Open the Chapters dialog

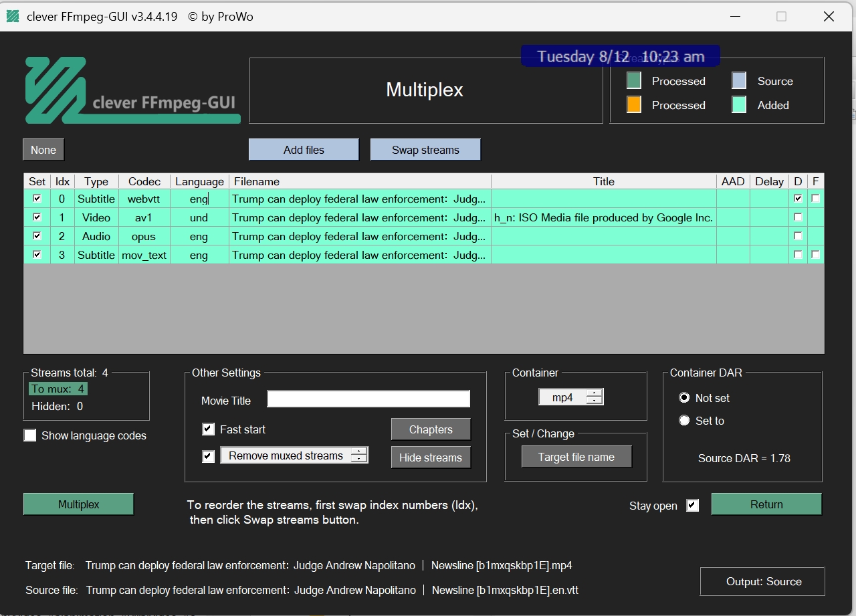pos(431,429)
